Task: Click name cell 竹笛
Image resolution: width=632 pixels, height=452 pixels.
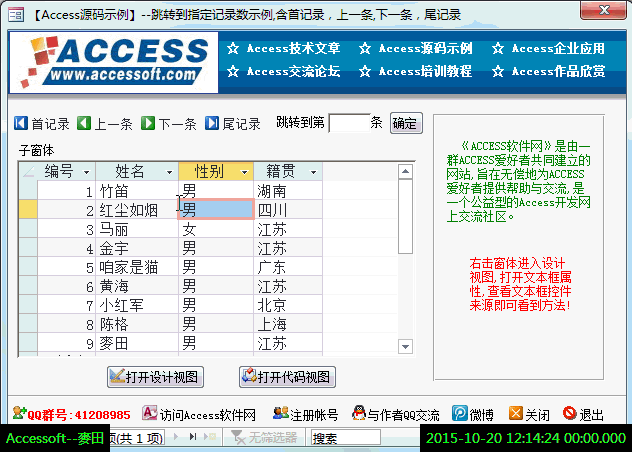Action: tap(137, 191)
